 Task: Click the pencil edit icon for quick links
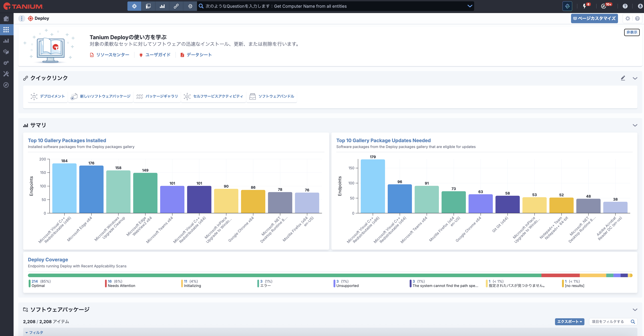(x=623, y=78)
